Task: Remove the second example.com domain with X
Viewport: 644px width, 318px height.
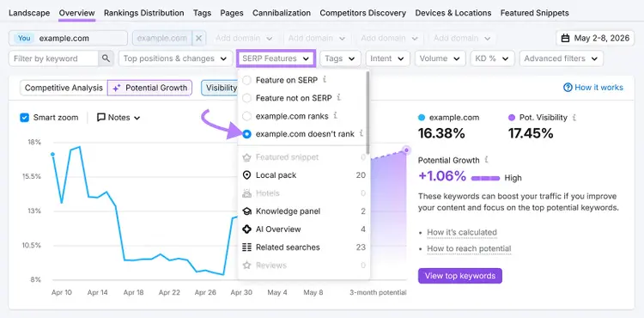Action: pos(199,38)
